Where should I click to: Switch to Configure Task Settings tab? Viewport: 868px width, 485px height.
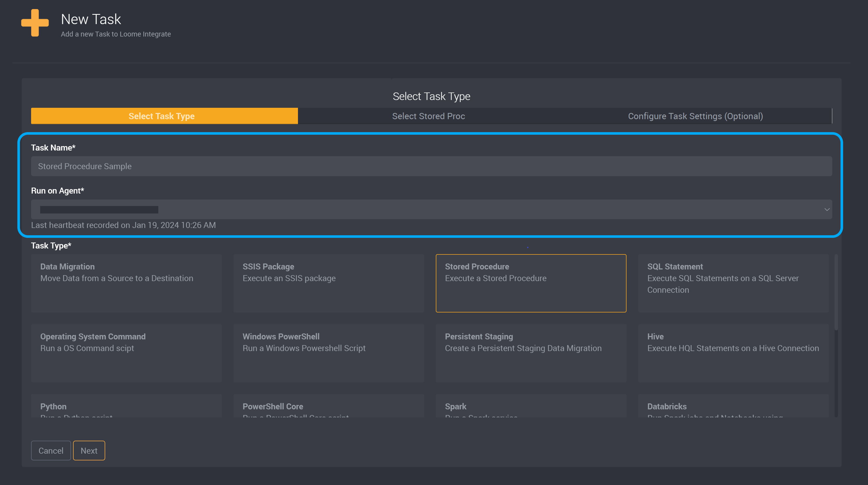(695, 116)
